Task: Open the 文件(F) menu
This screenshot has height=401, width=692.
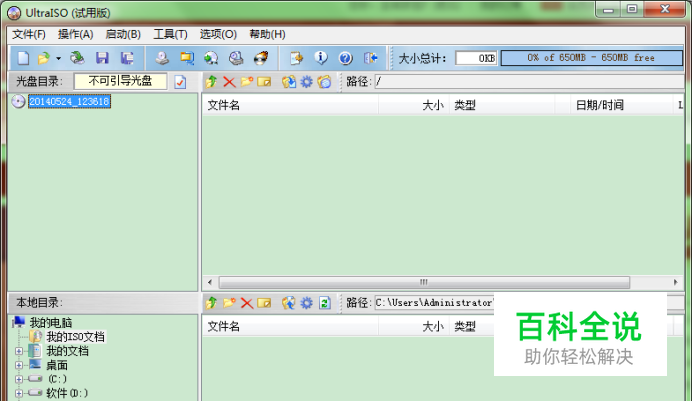Action: click(29, 34)
